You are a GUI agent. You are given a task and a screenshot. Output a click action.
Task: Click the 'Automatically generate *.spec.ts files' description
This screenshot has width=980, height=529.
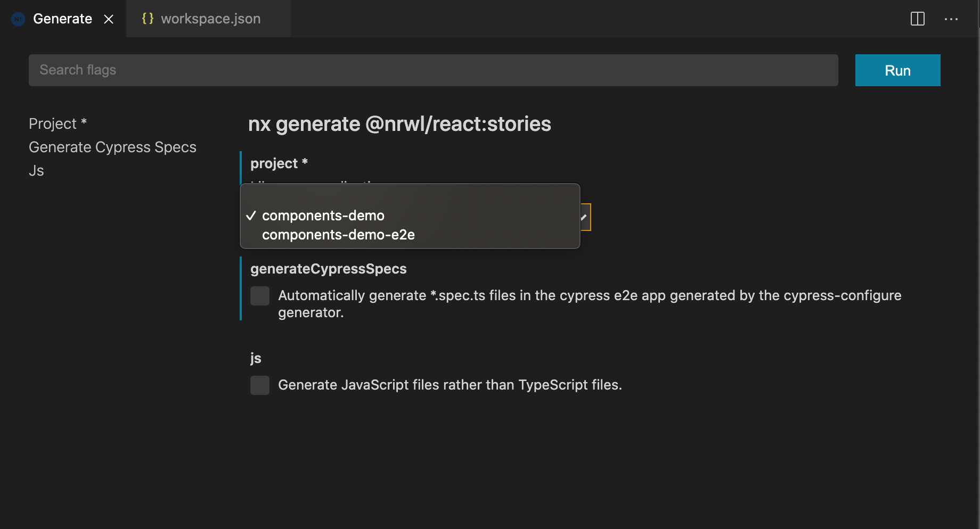pyautogui.click(x=590, y=304)
